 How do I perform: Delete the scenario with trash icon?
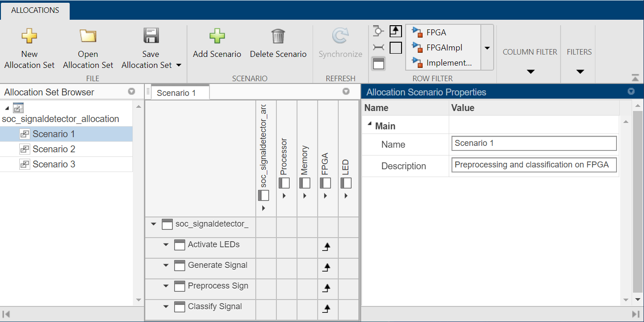pyautogui.click(x=278, y=36)
